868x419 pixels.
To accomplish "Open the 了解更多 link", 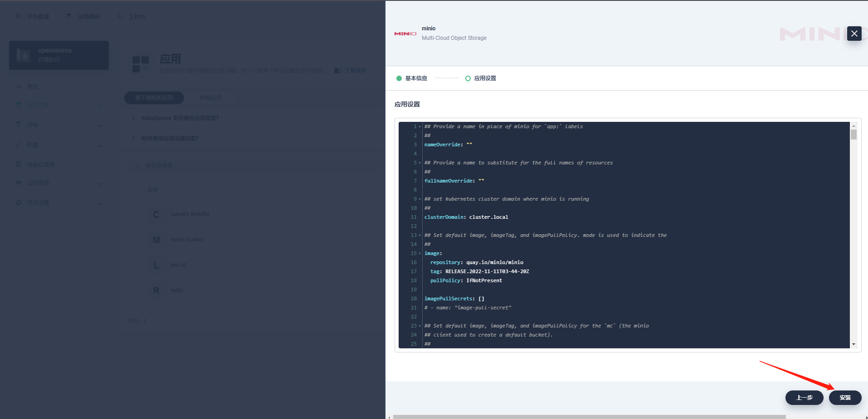I will click(355, 71).
